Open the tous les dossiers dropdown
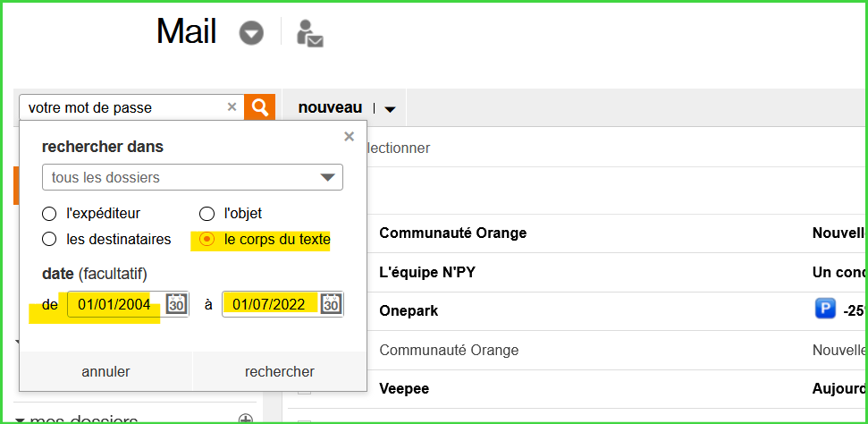This screenshot has height=424, width=868. click(x=192, y=177)
